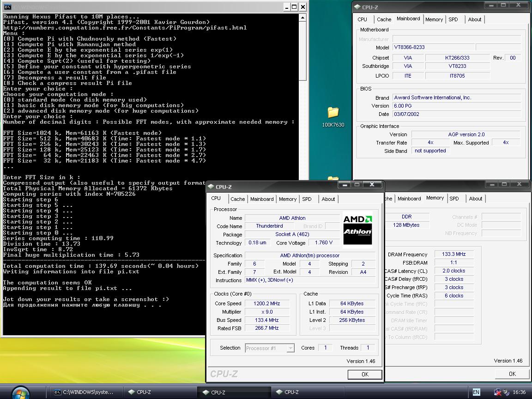The image size is (532, 399).
Task: Click the volume tray icon
Action: (506, 392)
